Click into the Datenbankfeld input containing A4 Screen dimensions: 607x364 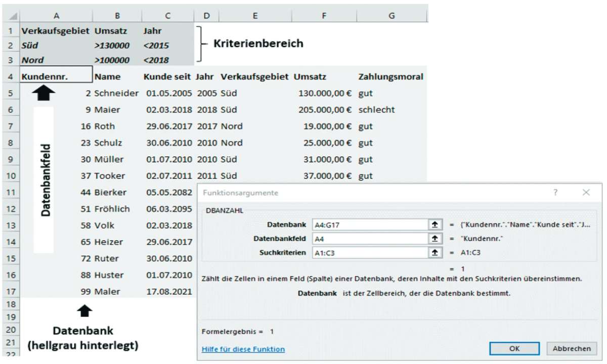[370, 239]
